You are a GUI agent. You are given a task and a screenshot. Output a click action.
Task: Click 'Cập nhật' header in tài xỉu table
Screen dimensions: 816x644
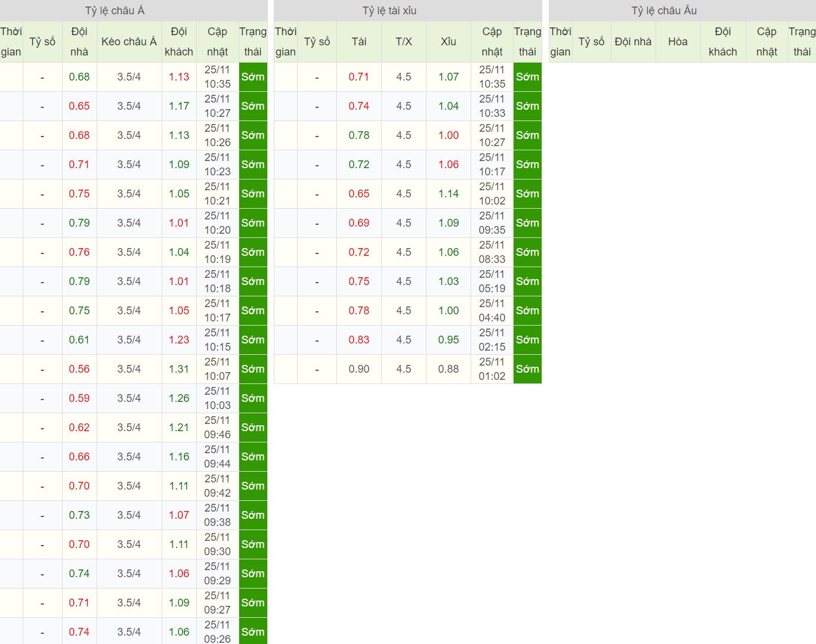pyautogui.click(x=492, y=42)
